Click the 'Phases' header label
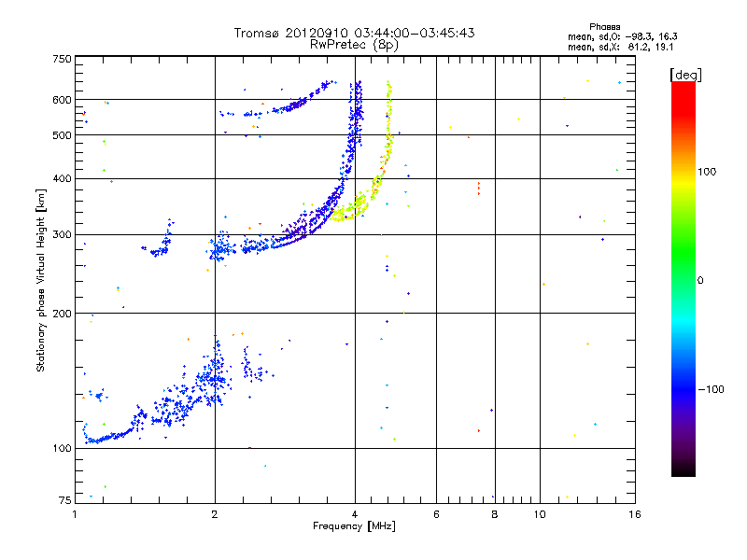The width and height of the screenshot is (747, 560). coord(604,27)
